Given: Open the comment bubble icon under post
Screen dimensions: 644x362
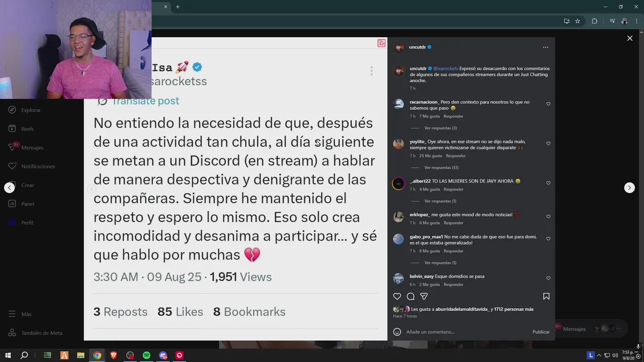Looking at the screenshot, I should [411, 297].
